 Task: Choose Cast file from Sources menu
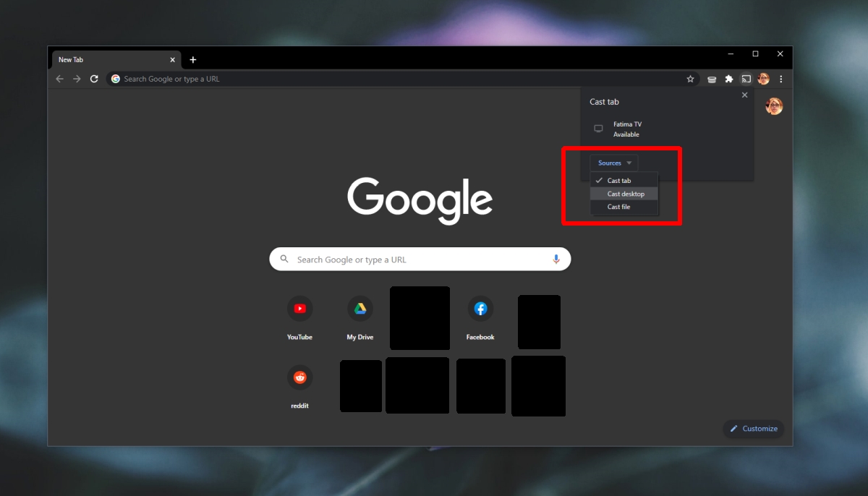pos(624,207)
